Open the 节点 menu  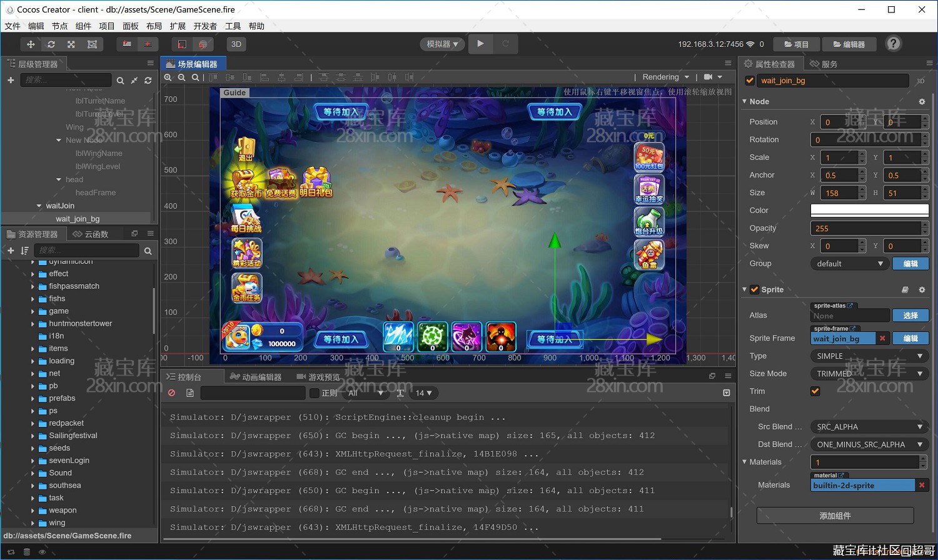tap(59, 26)
